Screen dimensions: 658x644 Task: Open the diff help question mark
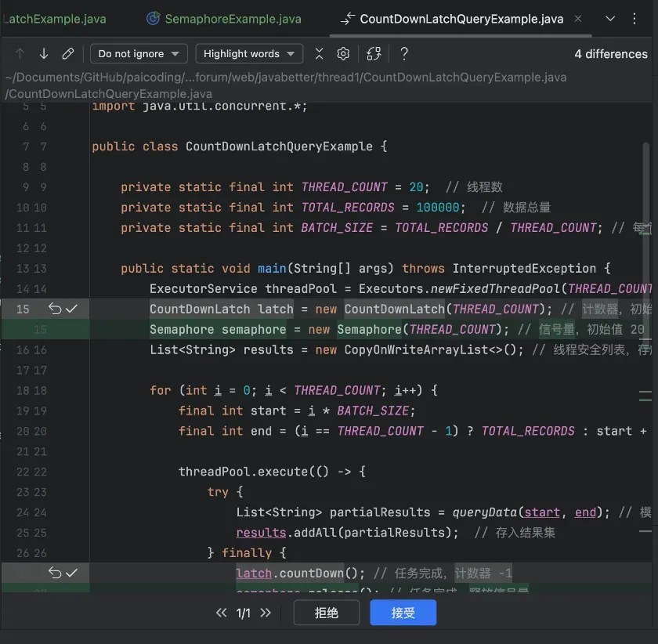(x=404, y=54)
